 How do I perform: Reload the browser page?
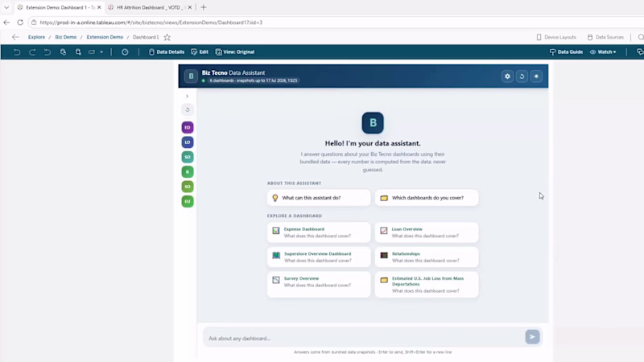tap(20, 23)
